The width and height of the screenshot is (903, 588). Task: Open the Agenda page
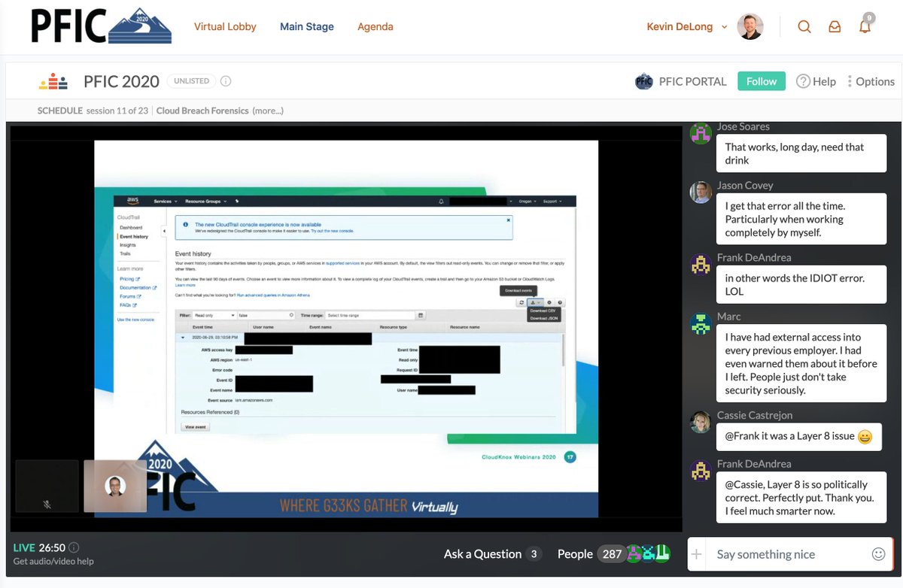375,26
